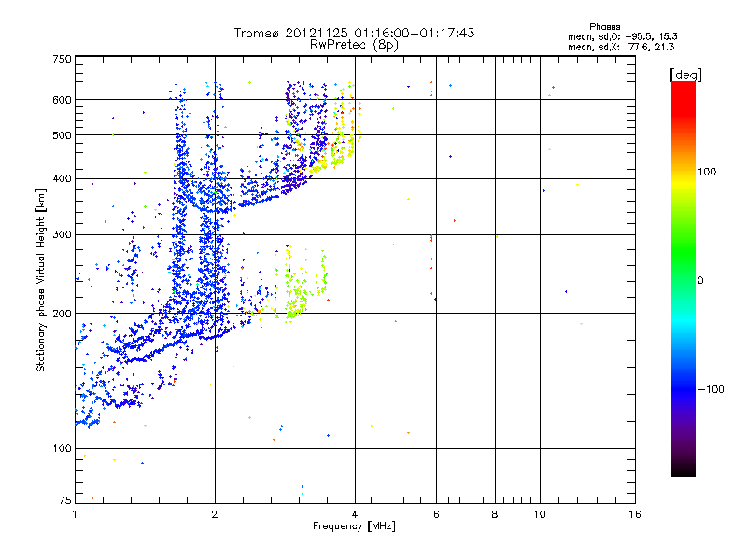The image size is (747, 560).
Task: Click the 'Frequency [MHz]' x-axis label
Action: point(354,526)
